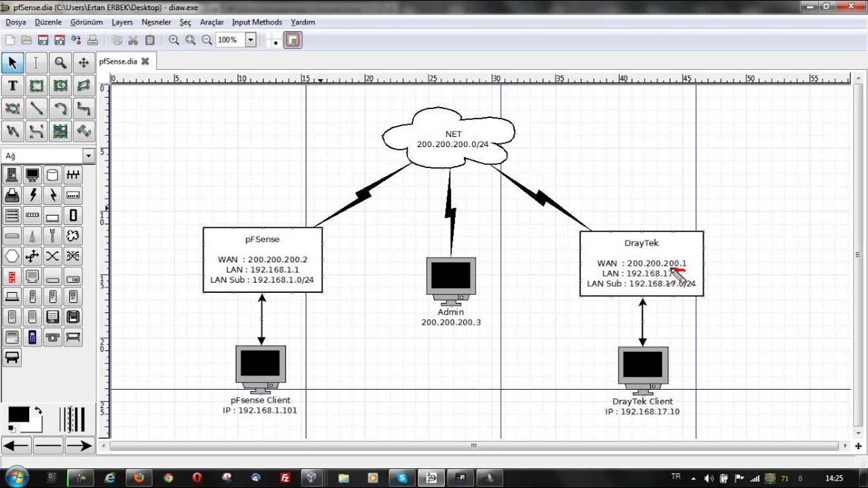This screenshot has width=868, height=488.
Task: Select the Image insert tool
Action: (x=60, y=131)
